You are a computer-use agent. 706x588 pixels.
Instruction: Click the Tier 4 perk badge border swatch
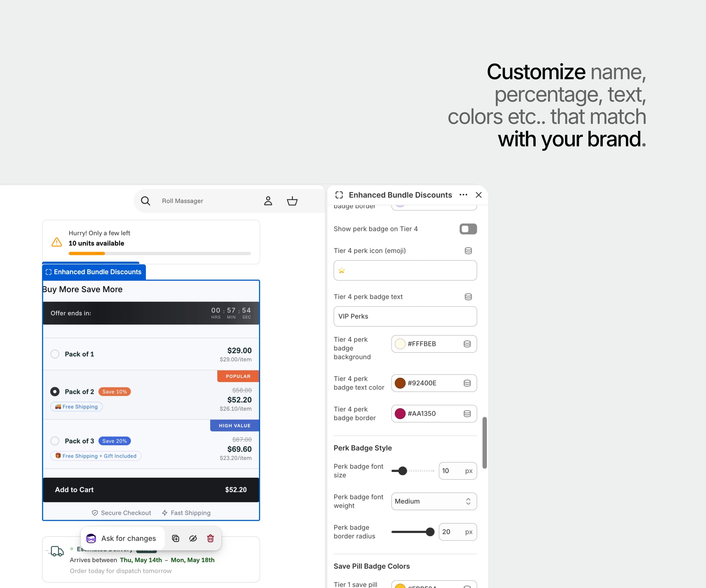(x=400, y=414)
